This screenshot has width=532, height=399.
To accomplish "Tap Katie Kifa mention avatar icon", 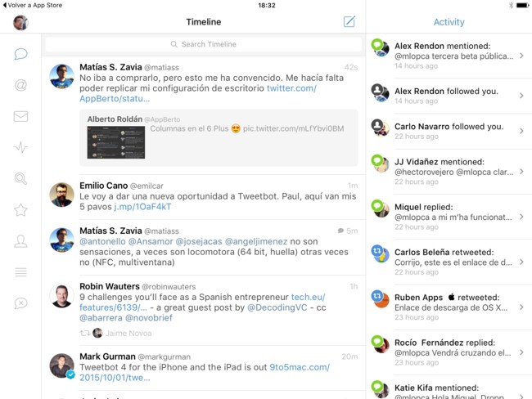I will [380, 389].
